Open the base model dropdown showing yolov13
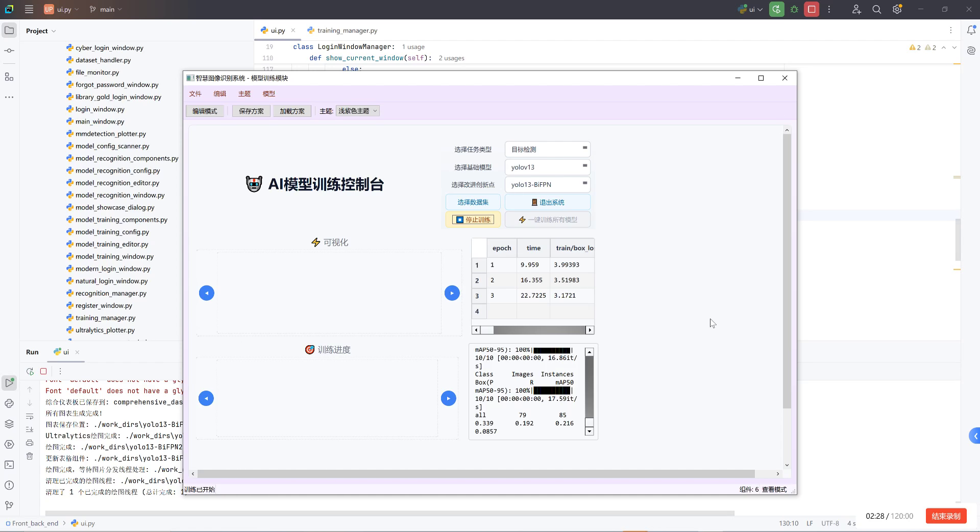 (548, 167)
